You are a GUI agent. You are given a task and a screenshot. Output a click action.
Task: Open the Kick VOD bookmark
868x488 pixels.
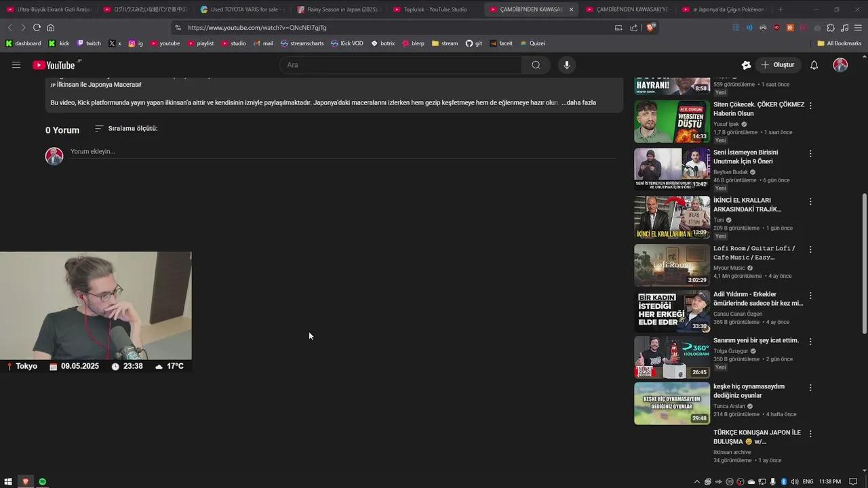coord(347,43)
